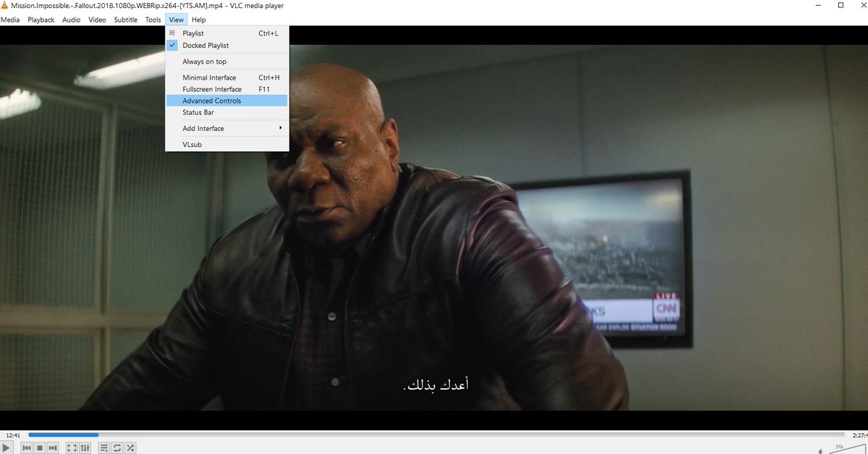Open the Playback menu

coord(41,20)
